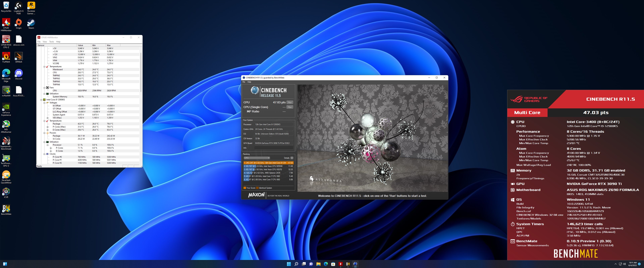Select Microsoft Edge desktop shortcut

pos(6,75)
